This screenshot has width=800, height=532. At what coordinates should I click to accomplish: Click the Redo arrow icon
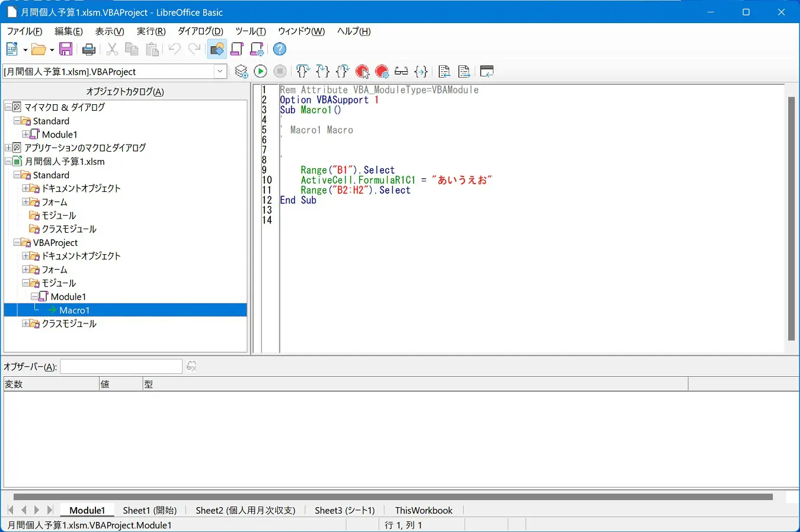(194, 49)
